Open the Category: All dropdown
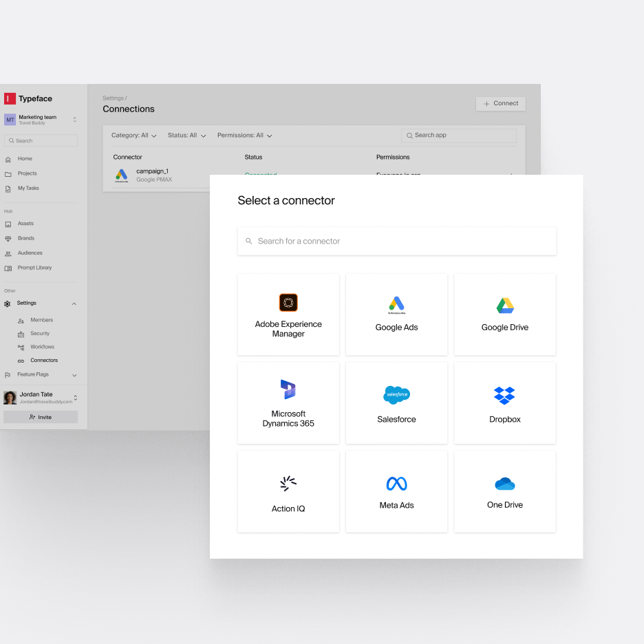The image size is (644, 644). pyautogui.click(x=134, y=136)
